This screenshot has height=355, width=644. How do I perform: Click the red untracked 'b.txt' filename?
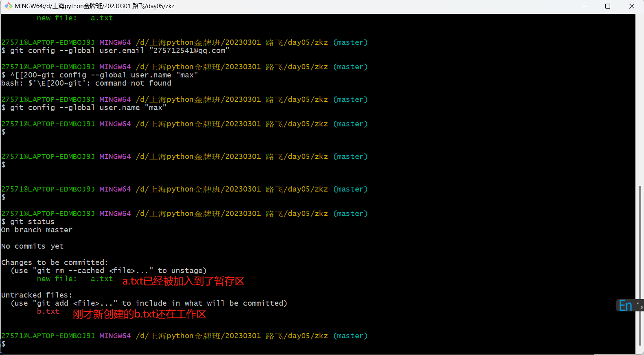click(x=48, y=311)
